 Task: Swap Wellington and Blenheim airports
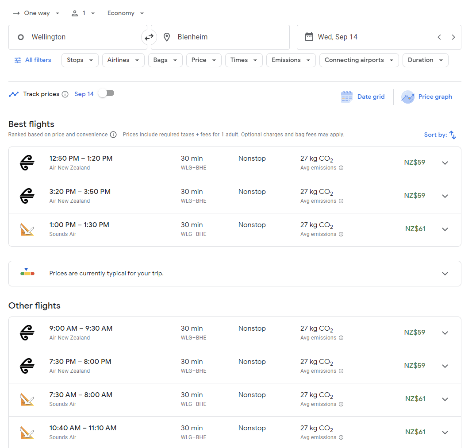pos(149,37)
